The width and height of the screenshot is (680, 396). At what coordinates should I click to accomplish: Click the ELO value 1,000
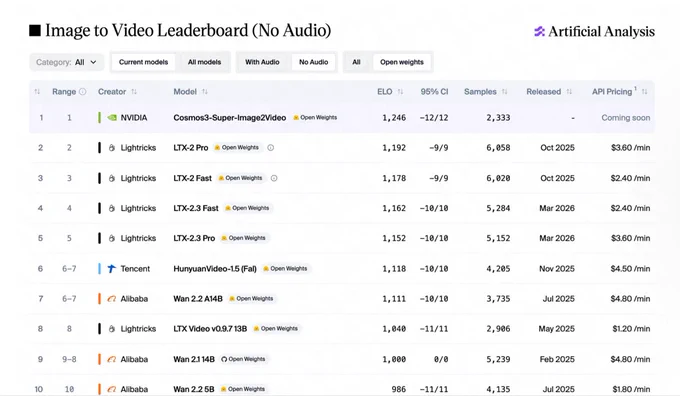pos(394,359)
